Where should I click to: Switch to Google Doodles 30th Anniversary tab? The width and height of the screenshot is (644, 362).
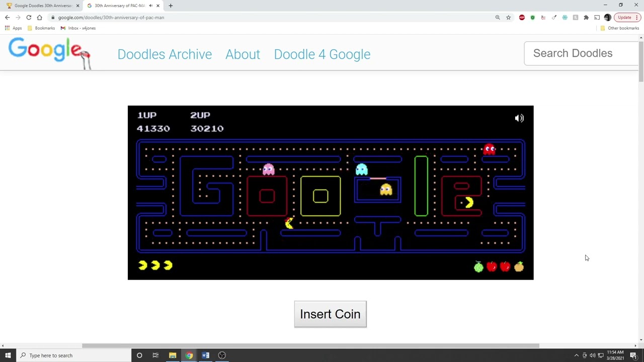(42, 6)
